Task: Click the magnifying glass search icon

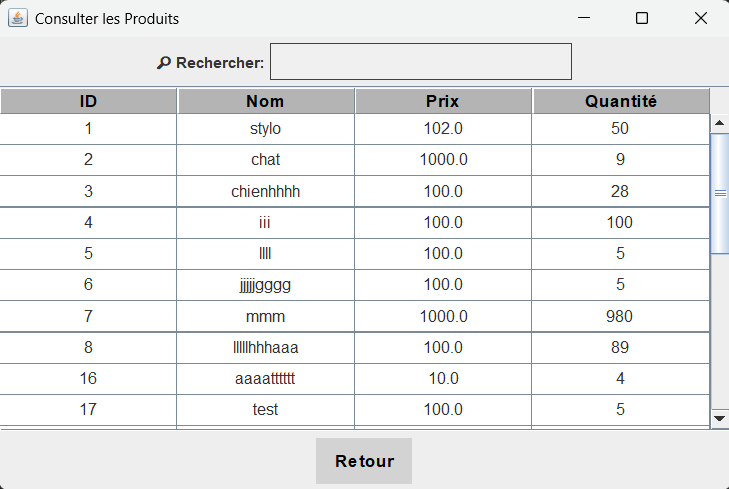Action: point(164,63)
